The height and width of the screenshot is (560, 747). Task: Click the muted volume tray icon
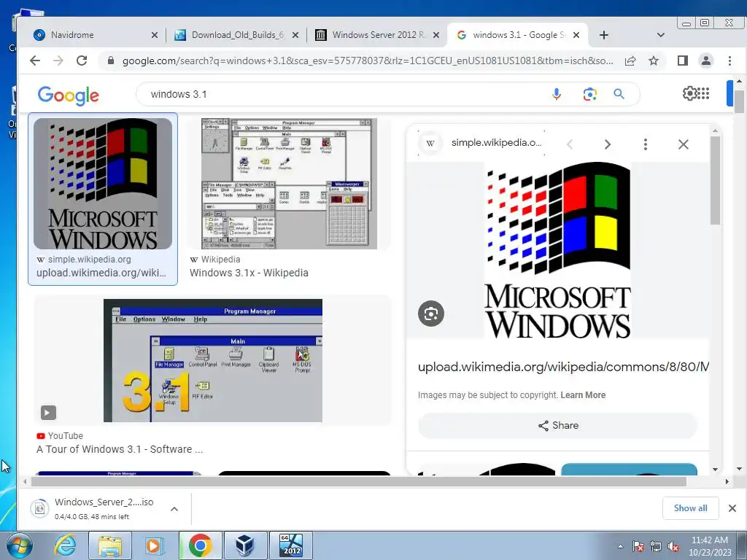click(673, 547)
